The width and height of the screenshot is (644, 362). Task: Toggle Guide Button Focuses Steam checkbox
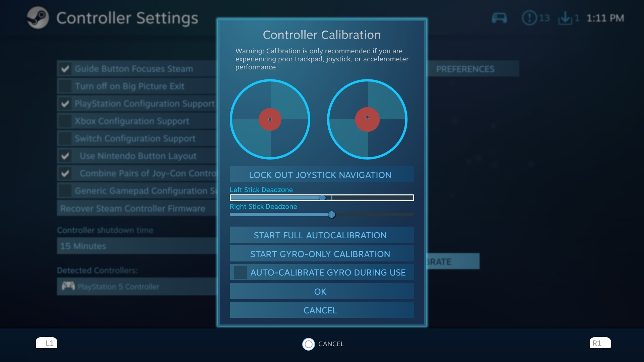(x=65, y=68)
